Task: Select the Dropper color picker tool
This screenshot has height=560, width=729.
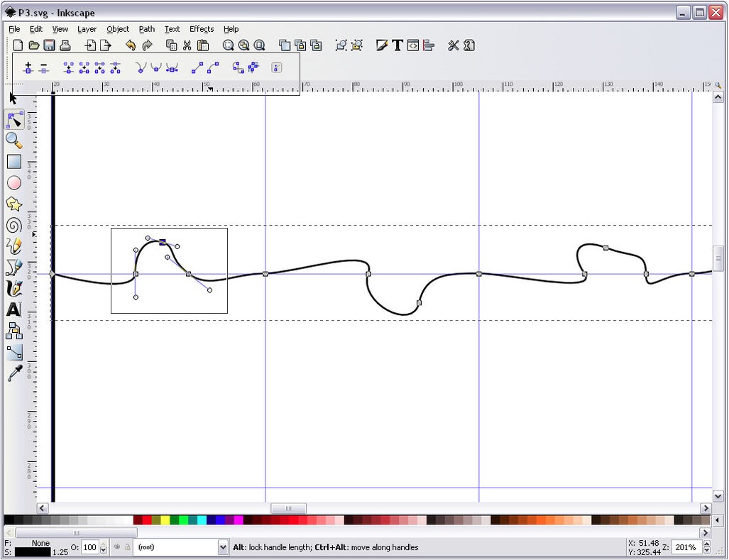Action: (x=13, y=373)
